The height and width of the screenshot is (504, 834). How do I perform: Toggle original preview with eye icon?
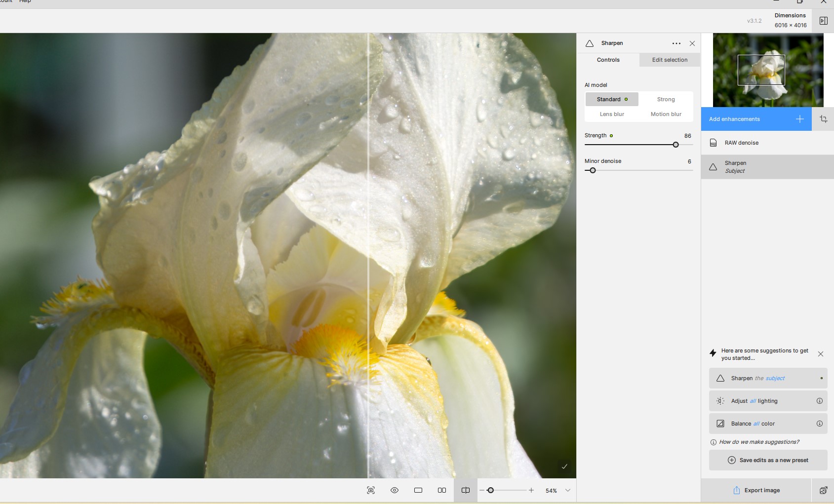click(x=395, y=490)
